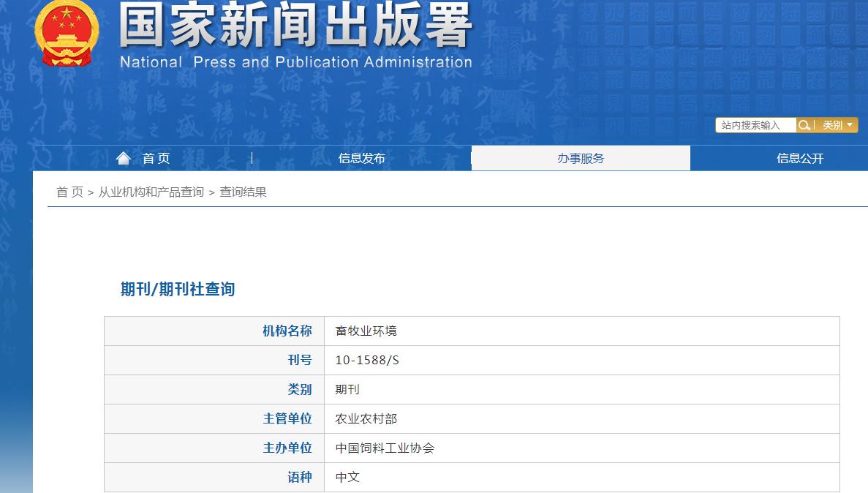868x493 pixels.
Task: Switch to the 办事服务 tab
Action: 581,157
